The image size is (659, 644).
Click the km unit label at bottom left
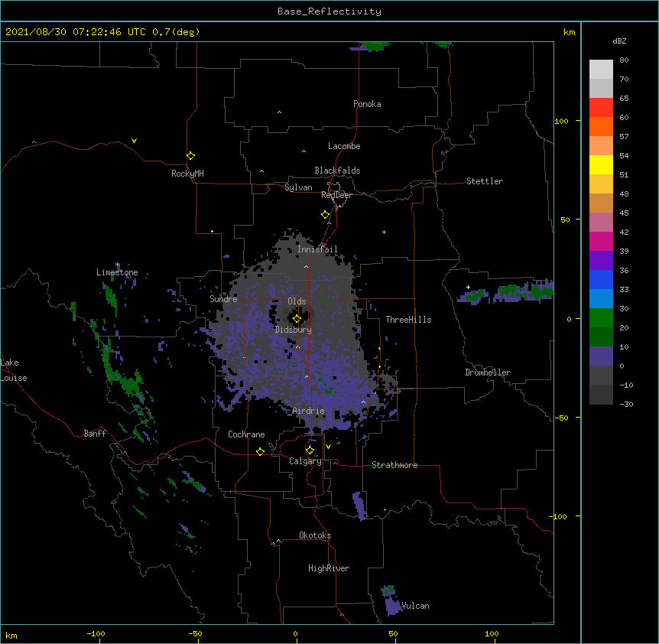coord(11,636)
